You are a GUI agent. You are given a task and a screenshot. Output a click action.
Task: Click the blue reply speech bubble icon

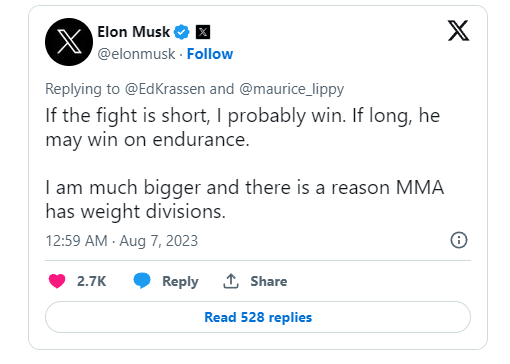click(x=142, y=280)
